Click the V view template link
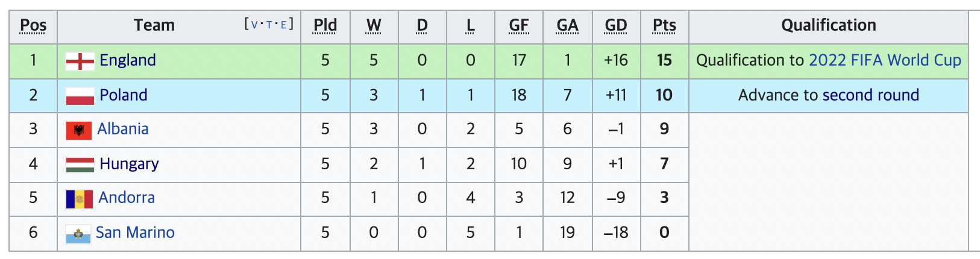This screenshot has height=259, width=980. [254, 25]
